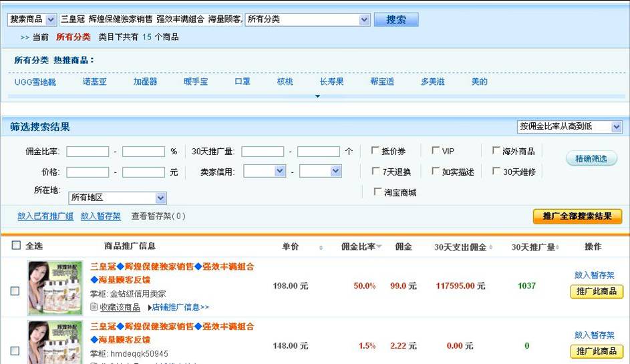The height and width of the screenshot is (364, 630).
Task: Click the minimum 30天推广量 input field
Action: point(263,152)
